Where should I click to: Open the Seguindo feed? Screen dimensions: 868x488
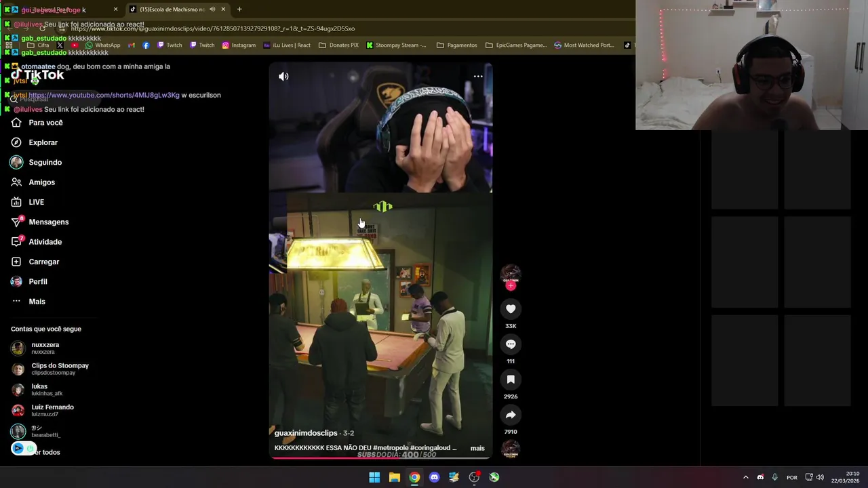pyautogui.click(x=37, y=163)
